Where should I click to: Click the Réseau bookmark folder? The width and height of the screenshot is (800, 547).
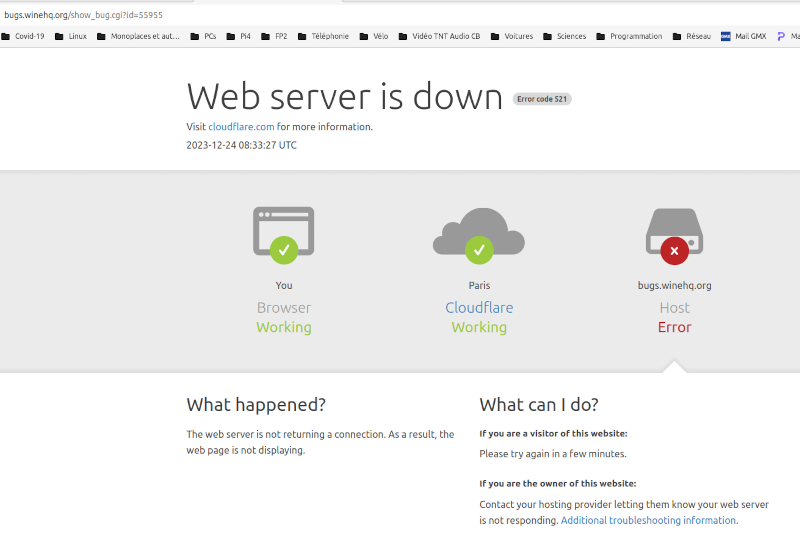[x=692, y=36]
